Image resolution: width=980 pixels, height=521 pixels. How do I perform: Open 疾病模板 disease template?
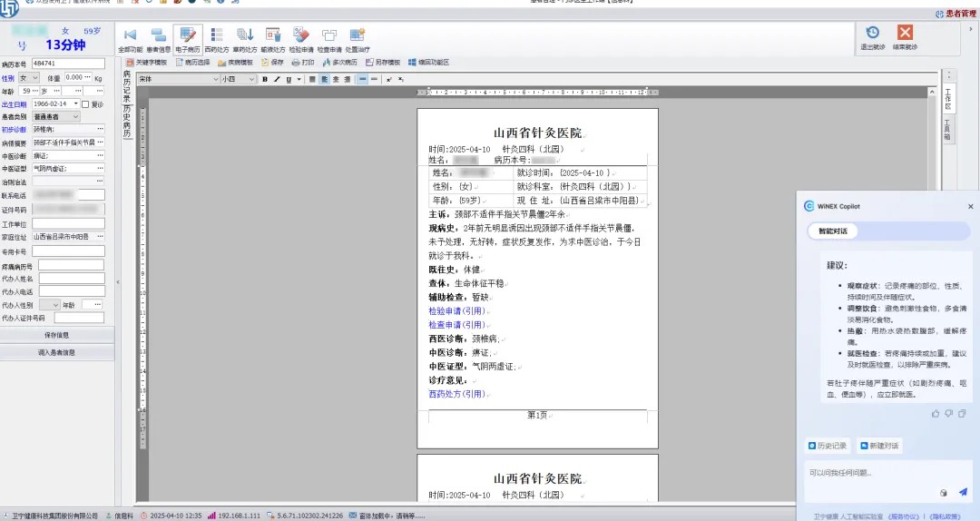point(236,63)
